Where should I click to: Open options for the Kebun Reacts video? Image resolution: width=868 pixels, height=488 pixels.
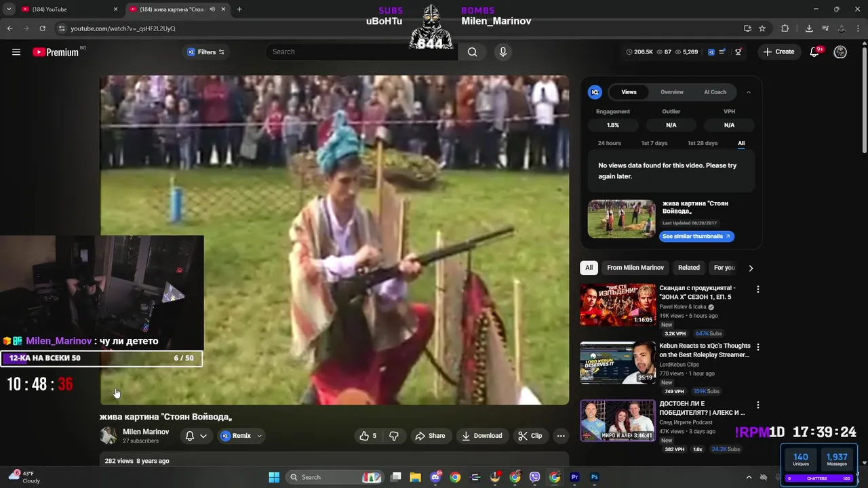click(x=757, y=347)
